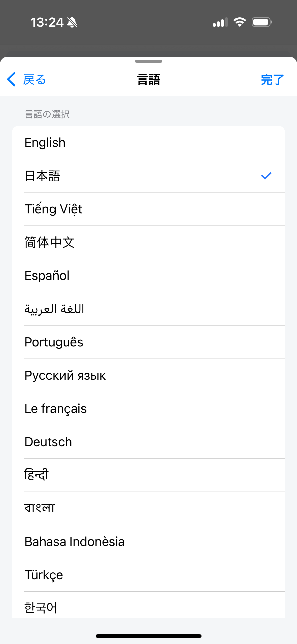Select Tiếng Việt language option
The width and height of the screenshot is (297, 644).
[53, 209]
